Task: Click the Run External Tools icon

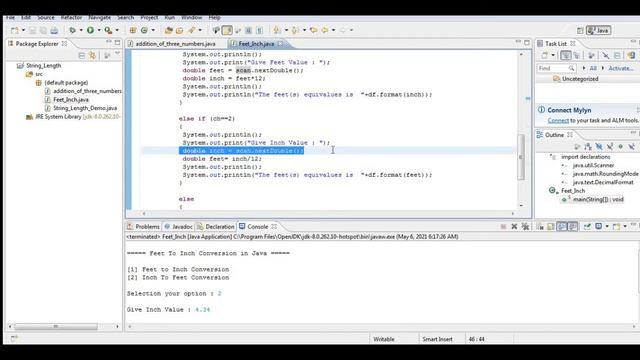Action: (x=108, y=30)
